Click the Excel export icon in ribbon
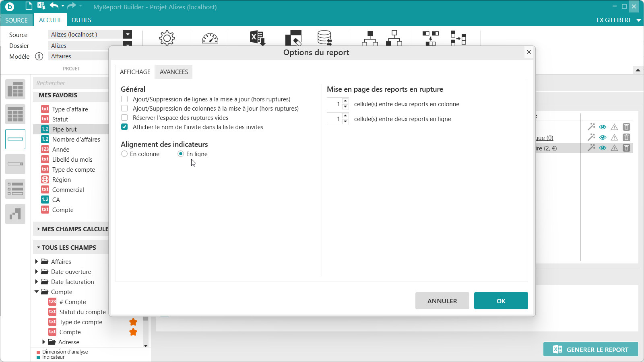The width and height of the screenshot is (644, 362). (257, 38)
